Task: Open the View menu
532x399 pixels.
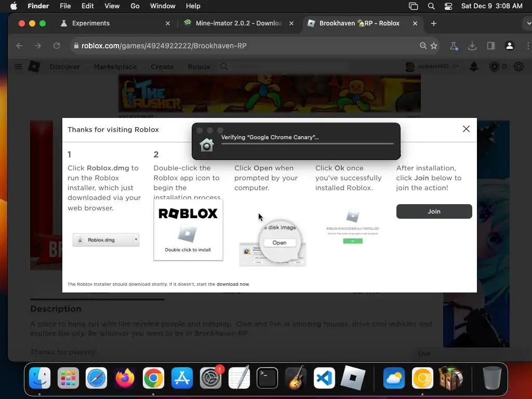Action: pyautogui.click(x=112, y=6)
